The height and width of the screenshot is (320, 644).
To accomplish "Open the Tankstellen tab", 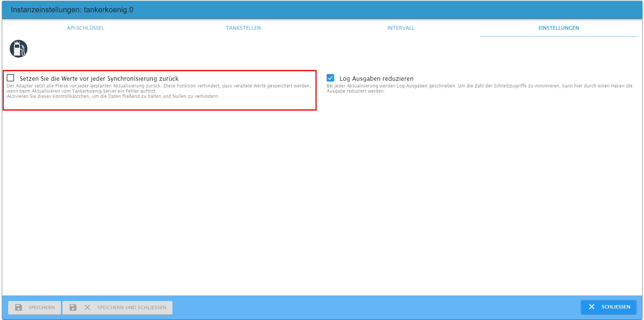I will pyautogui.click(x=243, y=28).
